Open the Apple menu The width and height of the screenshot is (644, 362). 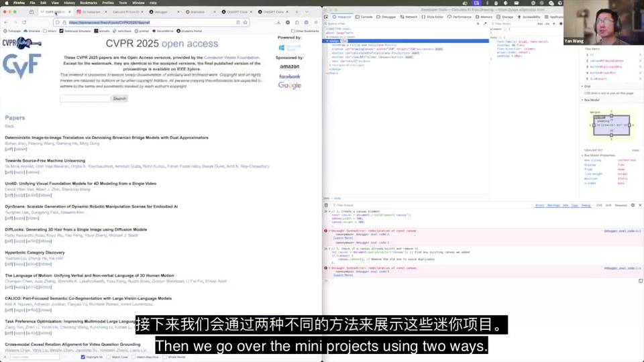click(x=6, y=3)
